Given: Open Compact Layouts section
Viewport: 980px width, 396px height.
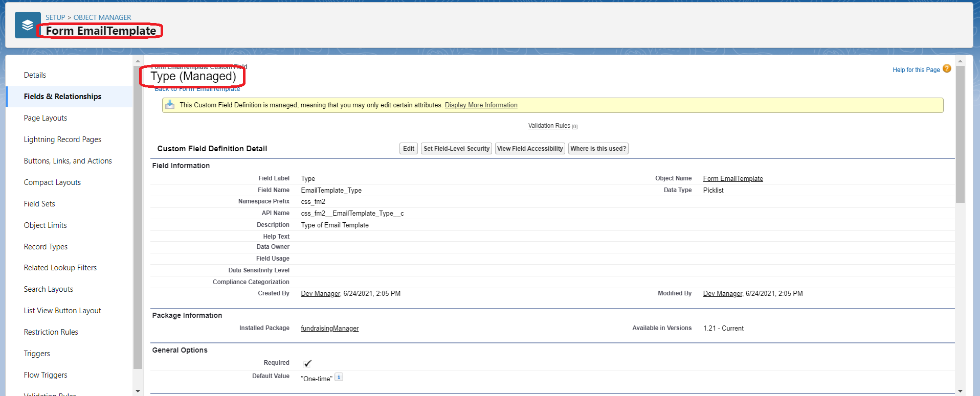Looking at the screenshot, I should tap(52, 182).
